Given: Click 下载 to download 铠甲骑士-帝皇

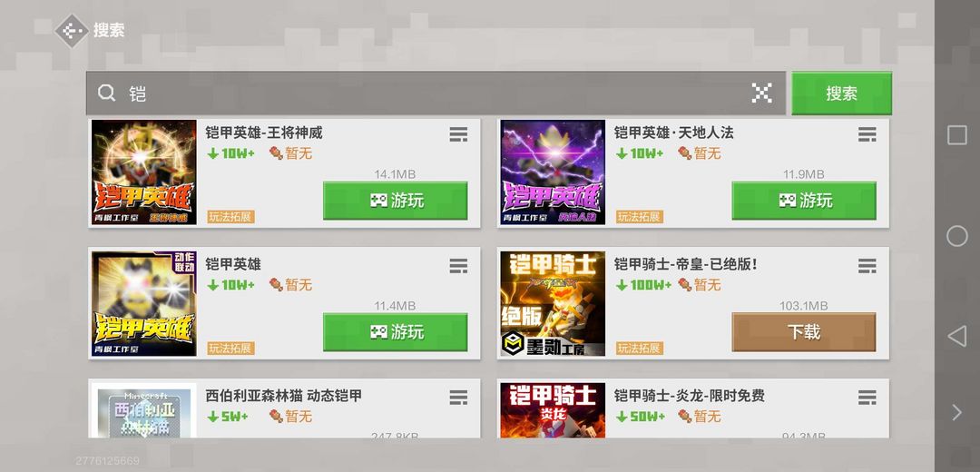Looking at the screenshot, I should pyautogui.click(x=804, y=332).
